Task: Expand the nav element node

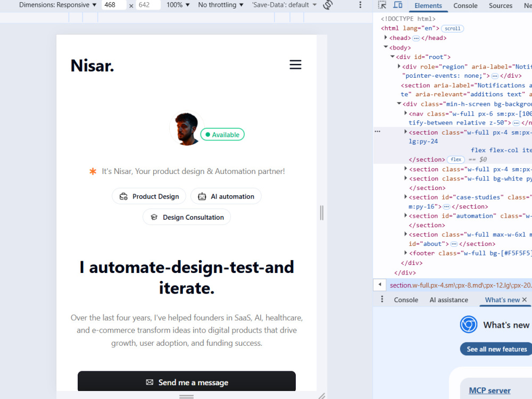Action: point(405,113)
